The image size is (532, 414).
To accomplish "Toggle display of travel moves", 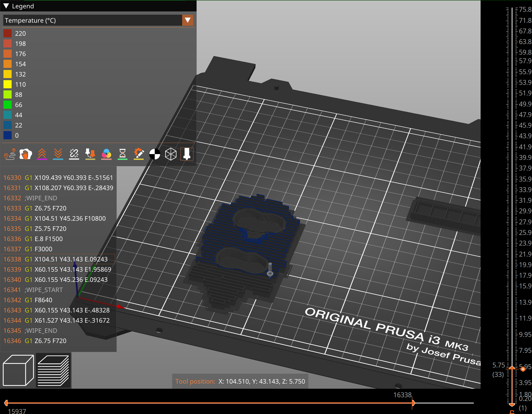I will click(10, 154).
